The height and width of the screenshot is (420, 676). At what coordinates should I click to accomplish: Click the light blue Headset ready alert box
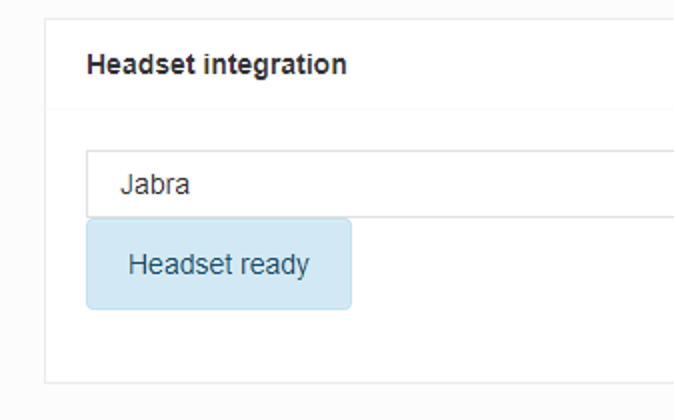pos(219,264)
